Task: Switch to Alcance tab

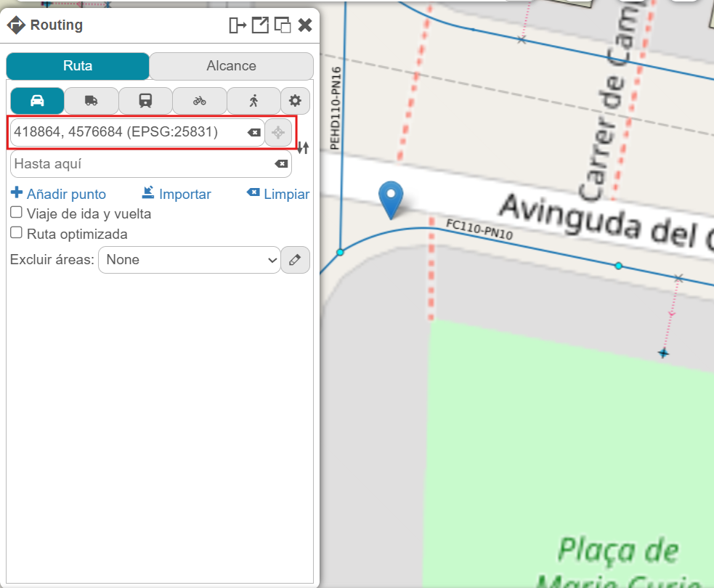Action: point(231,66)
